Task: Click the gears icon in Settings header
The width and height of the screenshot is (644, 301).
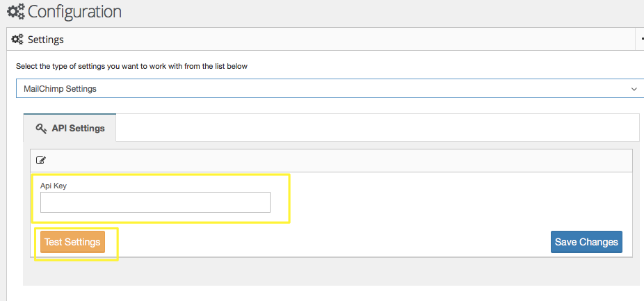Action: pyautogui.click(x=17, y=40)
